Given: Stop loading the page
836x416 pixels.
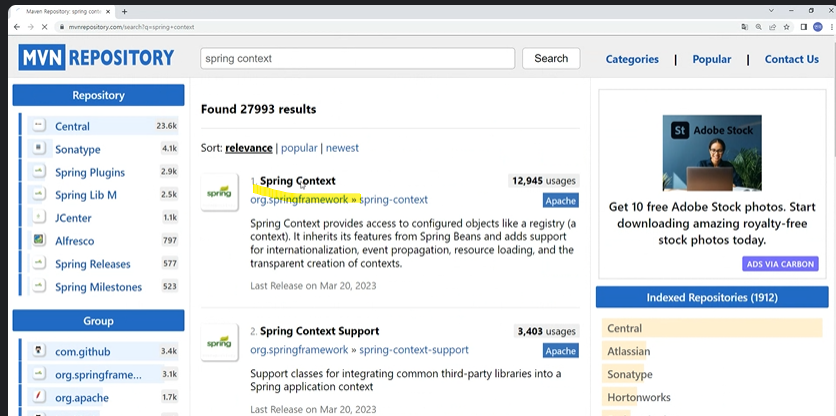Looking at the screenshot, I should pyautogui.click(x=45, y=27).
